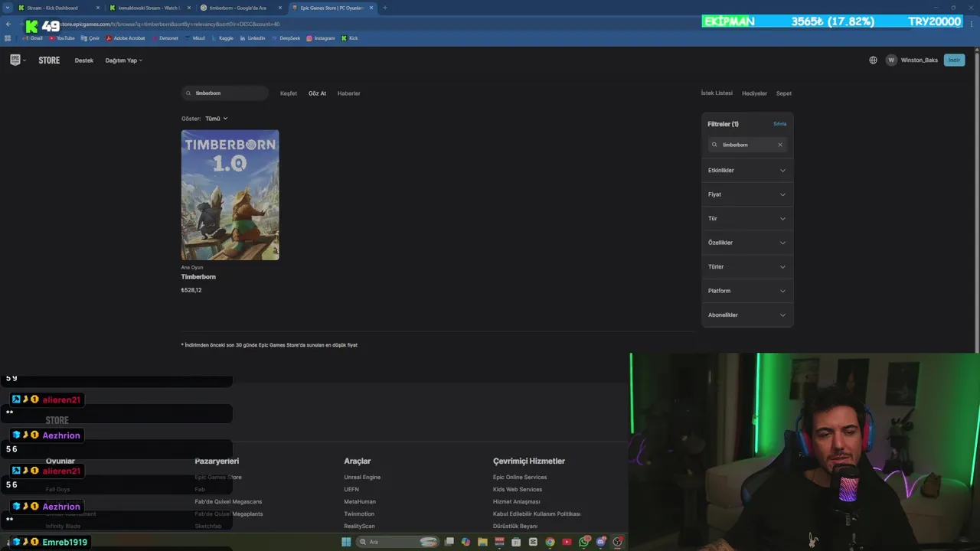The height and width of the screenshot is (551, 980).
Task: Expand the Platform filter
Action: [x=747, y=291]
